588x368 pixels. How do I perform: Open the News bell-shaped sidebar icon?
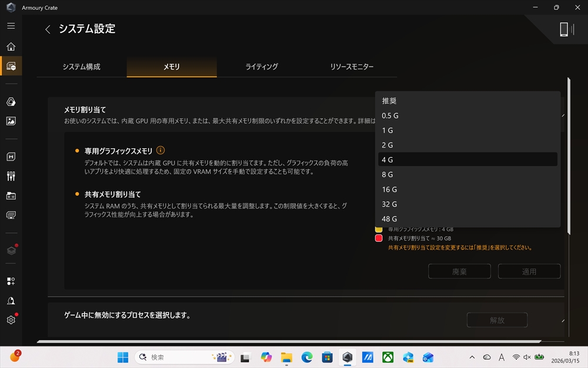[11, 301]
